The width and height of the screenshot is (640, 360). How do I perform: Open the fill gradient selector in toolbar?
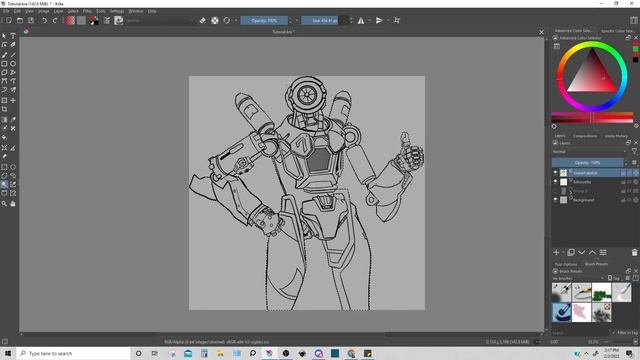click(x=70, y=20)
